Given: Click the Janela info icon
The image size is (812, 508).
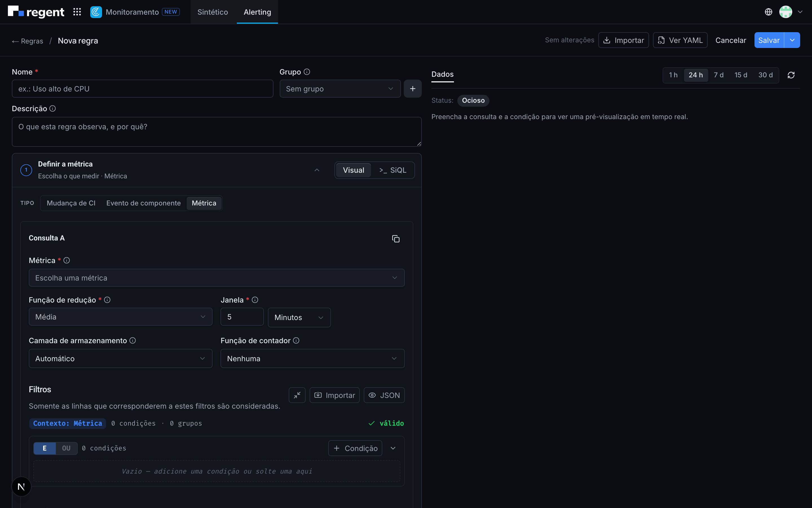Looking at the screenshot, I should 255,300.
